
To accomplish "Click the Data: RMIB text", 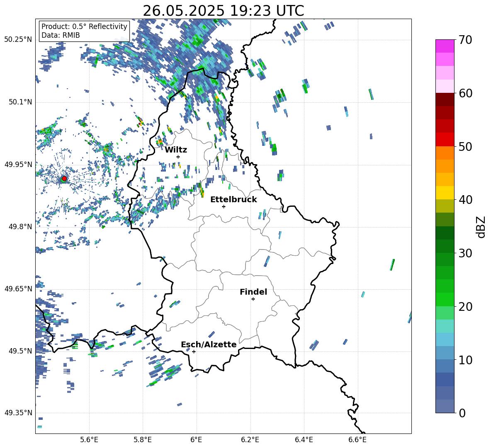I will 61,35.
